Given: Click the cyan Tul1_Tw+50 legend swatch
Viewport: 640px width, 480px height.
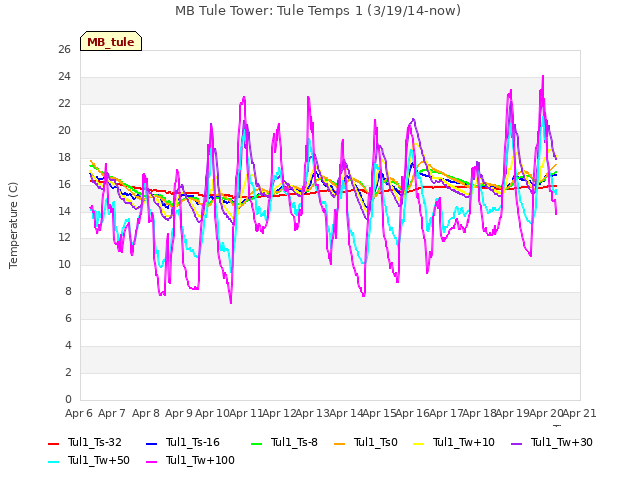Looking at the screenshot, I should [x=53, y=462].
